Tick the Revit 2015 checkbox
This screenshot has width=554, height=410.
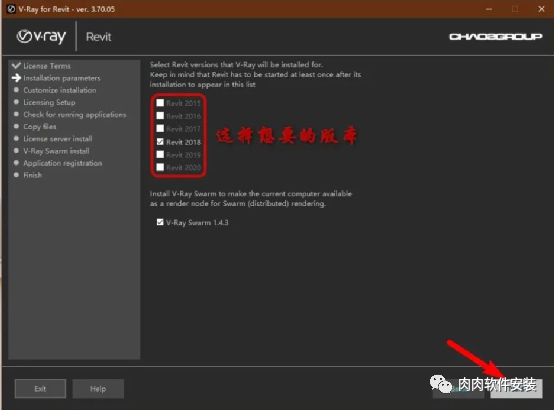[x=160, y=103]
